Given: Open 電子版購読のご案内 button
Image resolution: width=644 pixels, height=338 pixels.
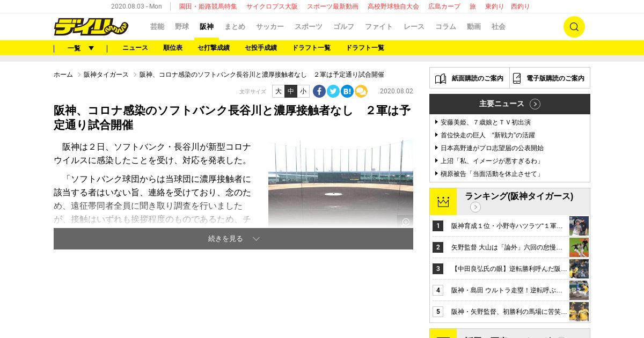Looking at the screenshot, I should 550,78.
